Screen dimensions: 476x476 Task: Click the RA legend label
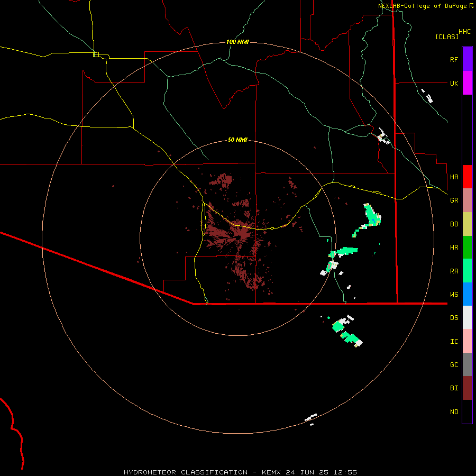tap(454, 271)
